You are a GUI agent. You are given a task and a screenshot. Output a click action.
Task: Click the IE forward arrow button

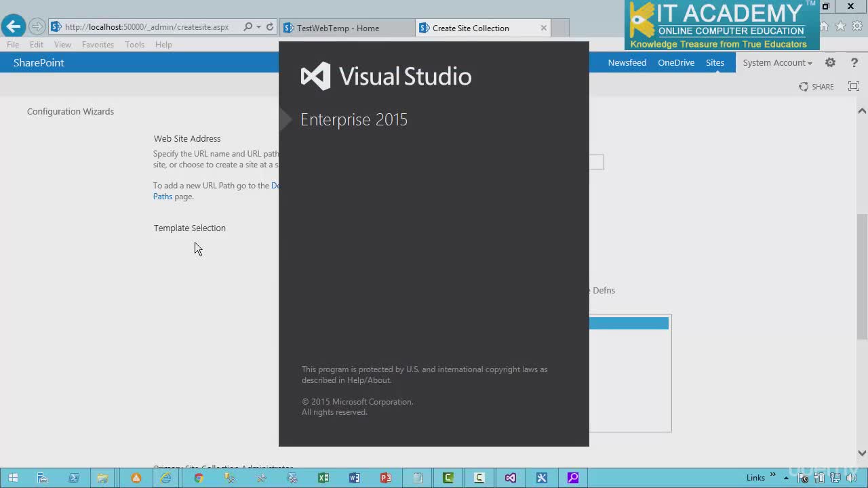tap(37, 27)
